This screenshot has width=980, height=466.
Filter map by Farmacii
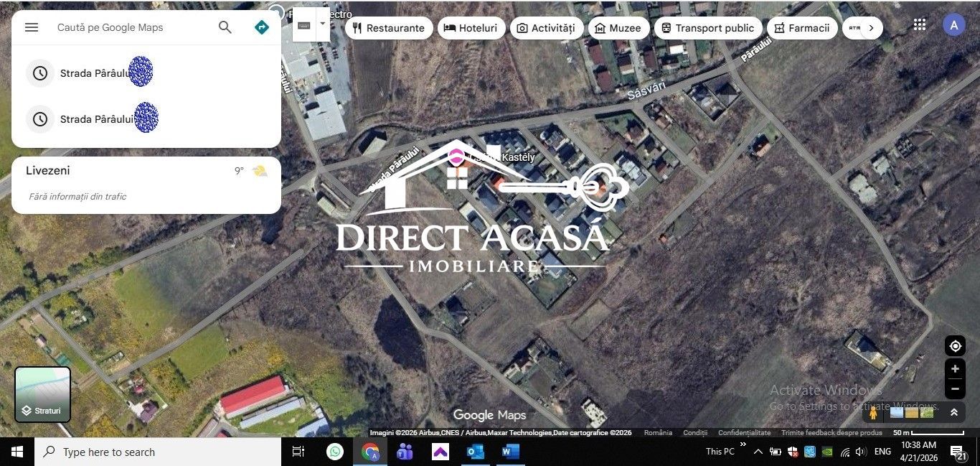(802, 28)
